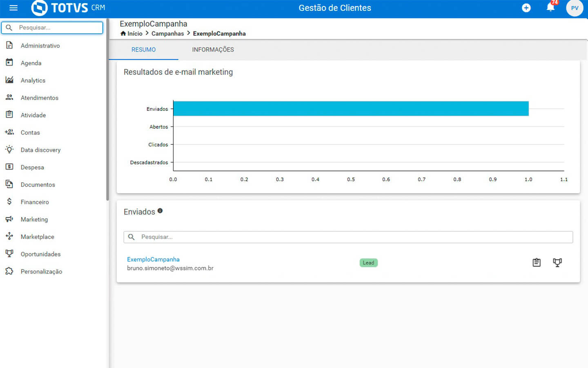588x368 pixels.
Task: Switch to the INFORMAÇÕES tab
Action: 213,49
